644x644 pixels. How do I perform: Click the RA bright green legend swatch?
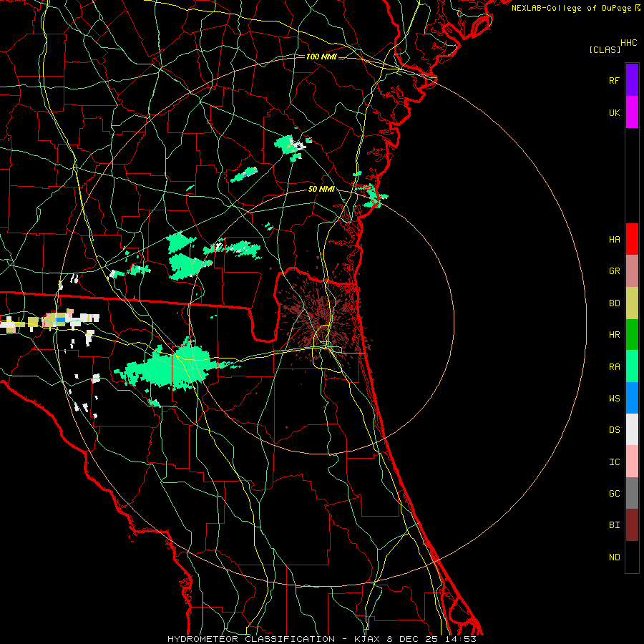[632, 366]
